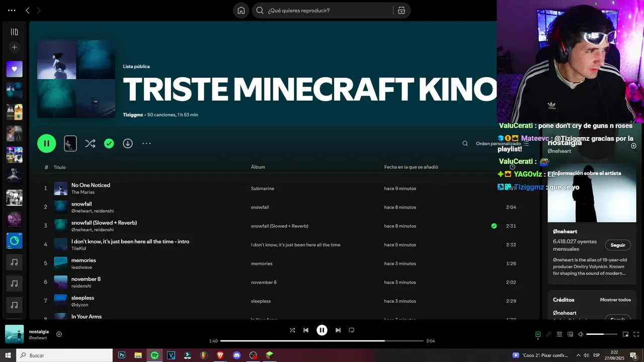Open the Home page icon
The image size is (644, 362).
click(x=241, y=10)
